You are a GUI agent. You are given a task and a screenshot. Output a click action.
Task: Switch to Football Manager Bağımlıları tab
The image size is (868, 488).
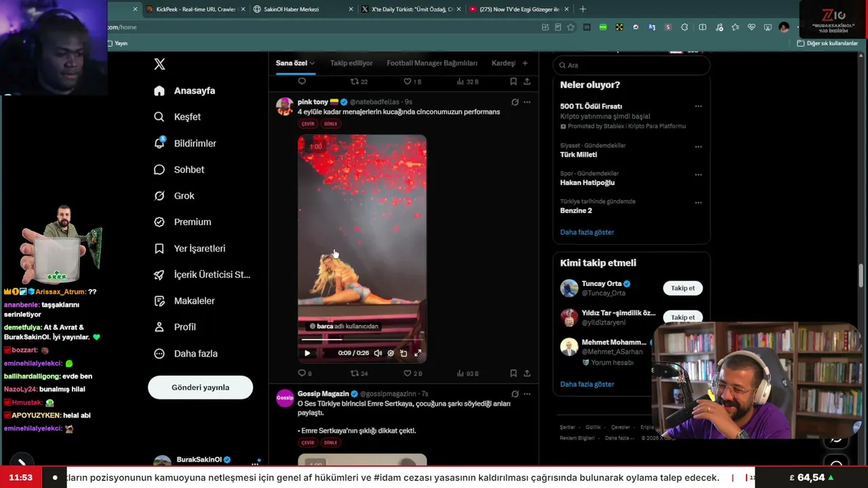point(432,63)
